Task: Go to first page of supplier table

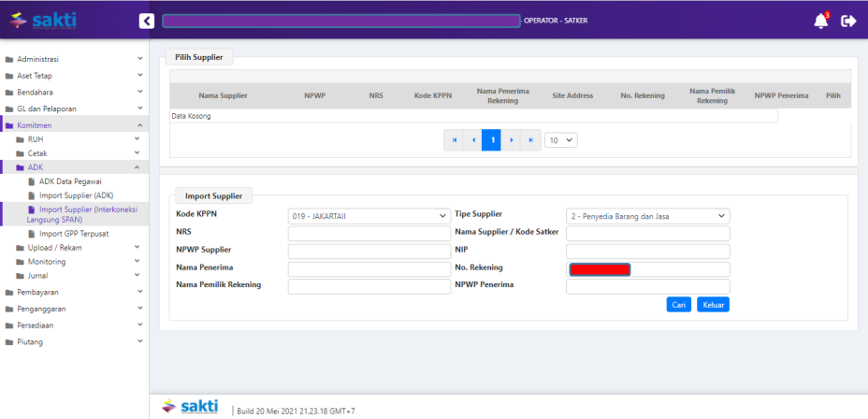Action: coord(455,140)
